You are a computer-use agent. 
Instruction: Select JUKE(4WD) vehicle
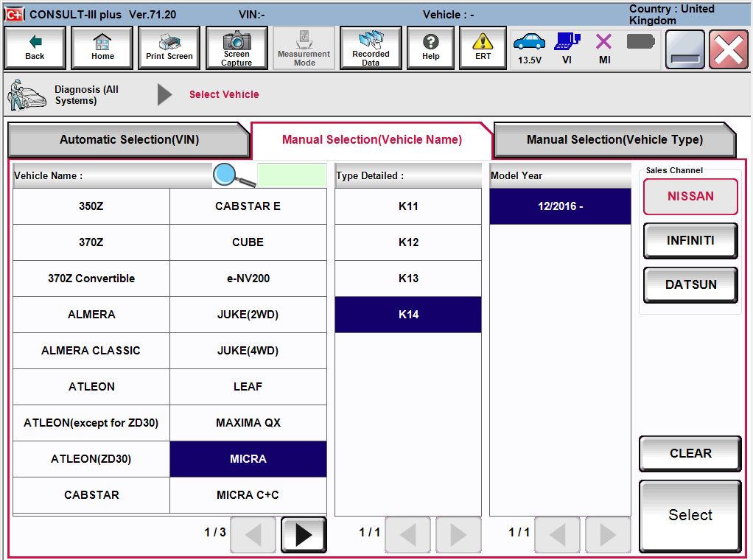click(x=248, y=351)
